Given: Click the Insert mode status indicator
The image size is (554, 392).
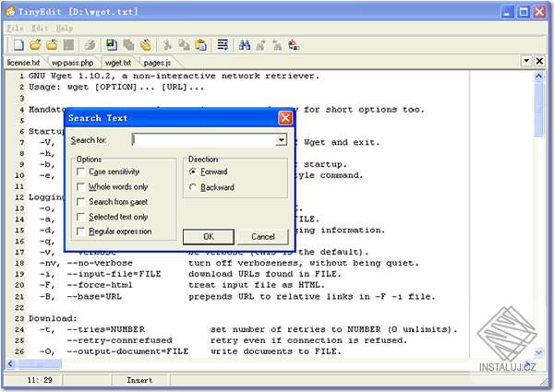Looking at the screenshot, I should [x=139, y=380].
